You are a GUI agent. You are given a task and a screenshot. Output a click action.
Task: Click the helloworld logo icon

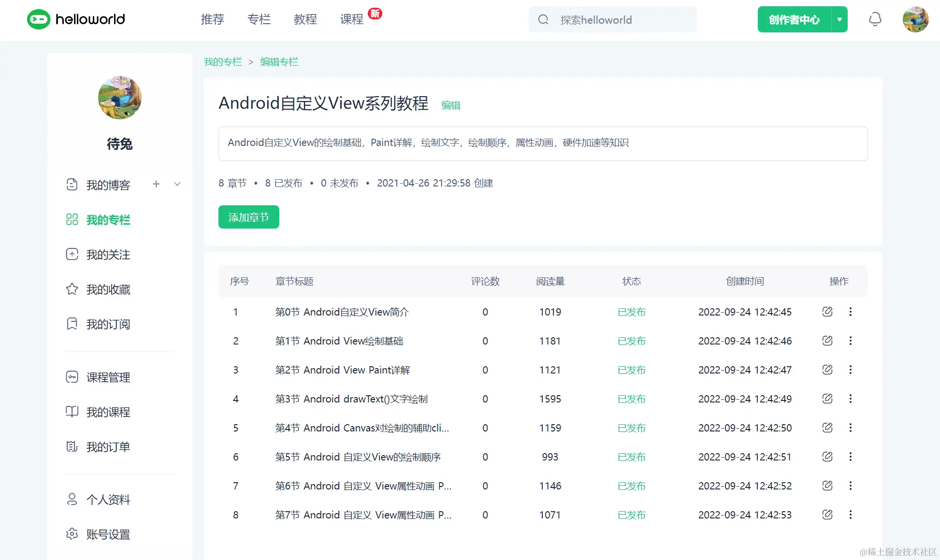coord(39,19)
